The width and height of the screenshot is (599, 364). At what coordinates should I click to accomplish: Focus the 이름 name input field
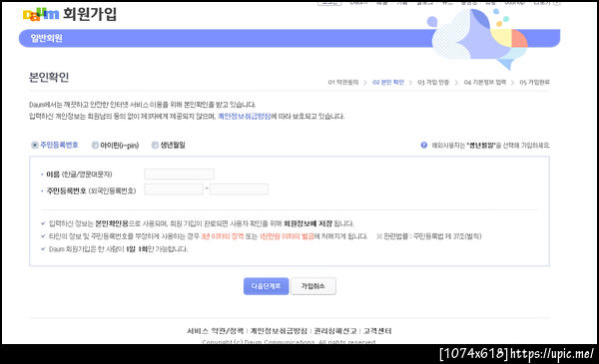[179, 174]
